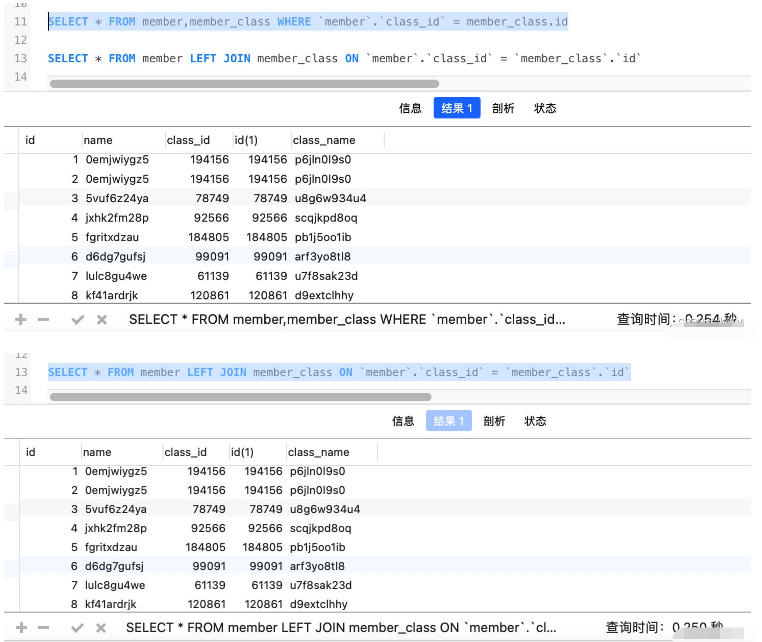The height and width of the screenshot is (642, 762).
Task: Select the 结果 1 tab in upper panel
Action: tap(457, 108)
